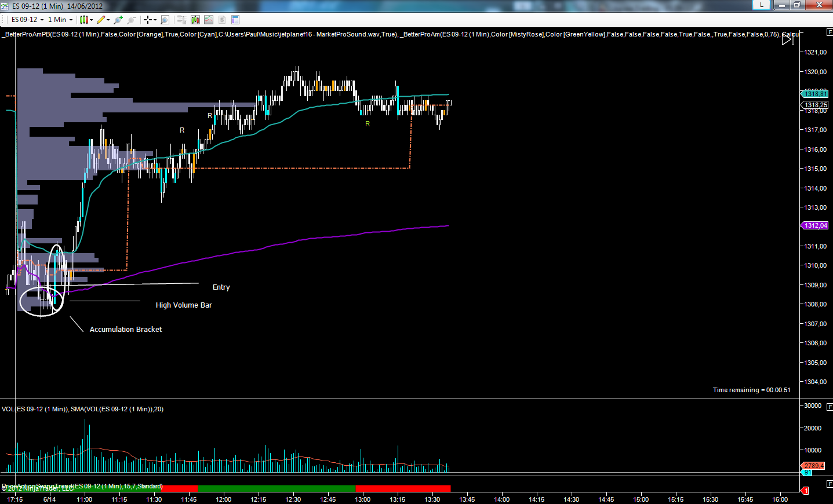This screenshot has height=504, width=833.
Task: Click the zoom in magnifier with plus
Action: [x=118, y=20]
